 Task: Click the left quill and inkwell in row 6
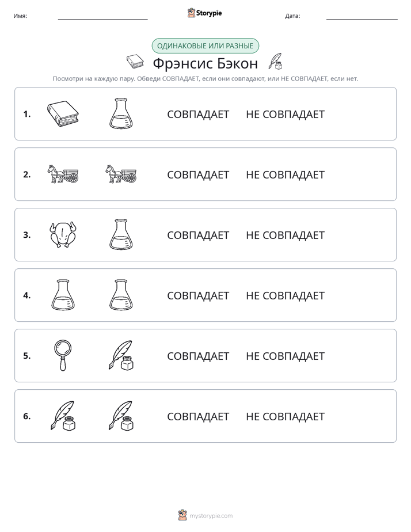point(63,416)
